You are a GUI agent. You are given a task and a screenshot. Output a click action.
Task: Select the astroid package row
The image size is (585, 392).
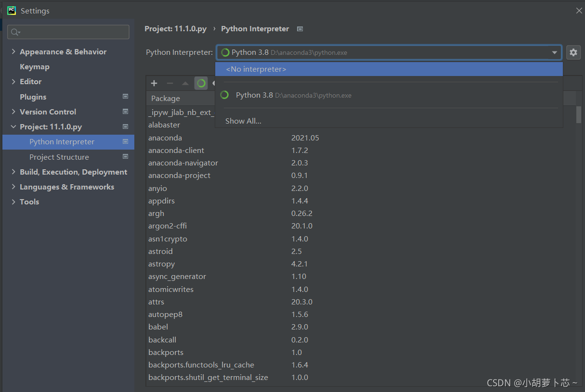tap(361, 252)
